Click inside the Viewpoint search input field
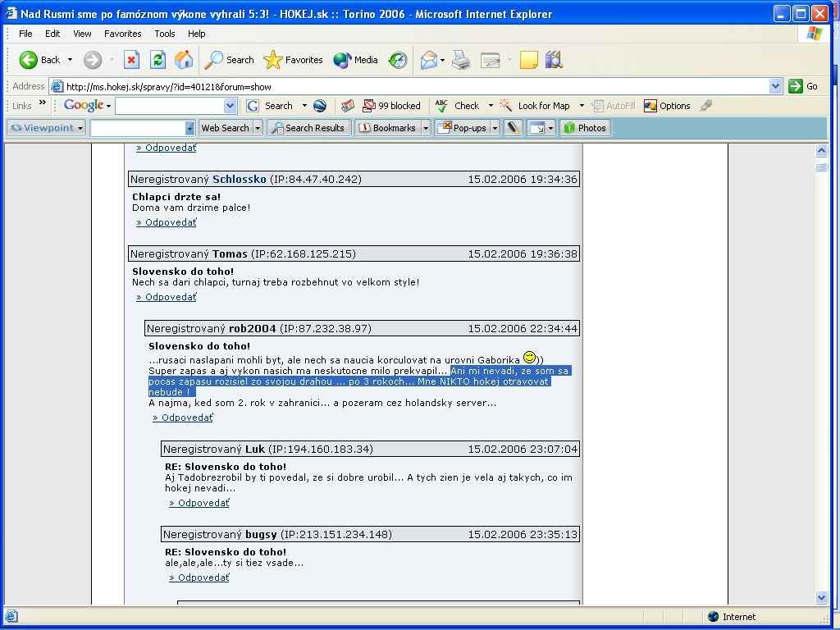The width and height of the screenshot is (840, 630). coord(137,128)
